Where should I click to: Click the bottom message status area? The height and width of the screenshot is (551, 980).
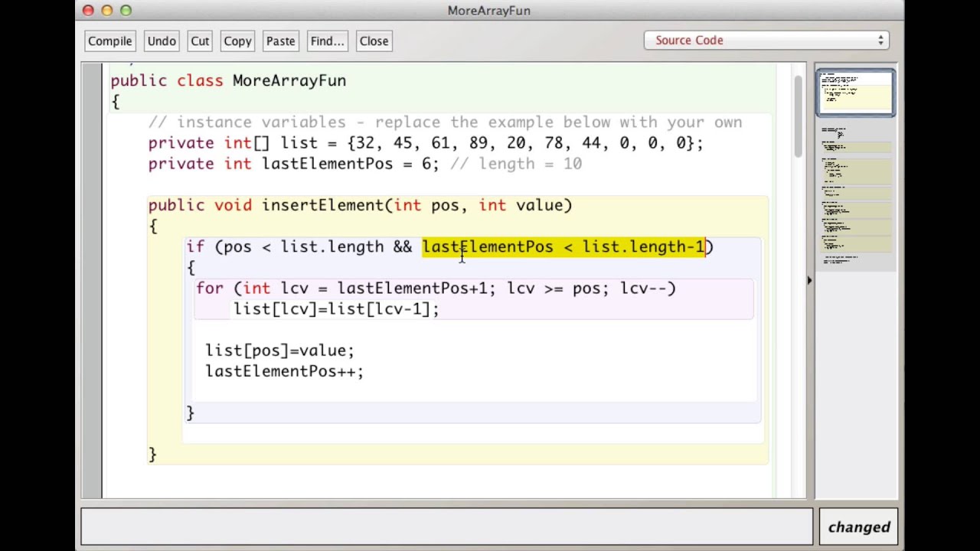pyautogui.click(x=447, y=527)
